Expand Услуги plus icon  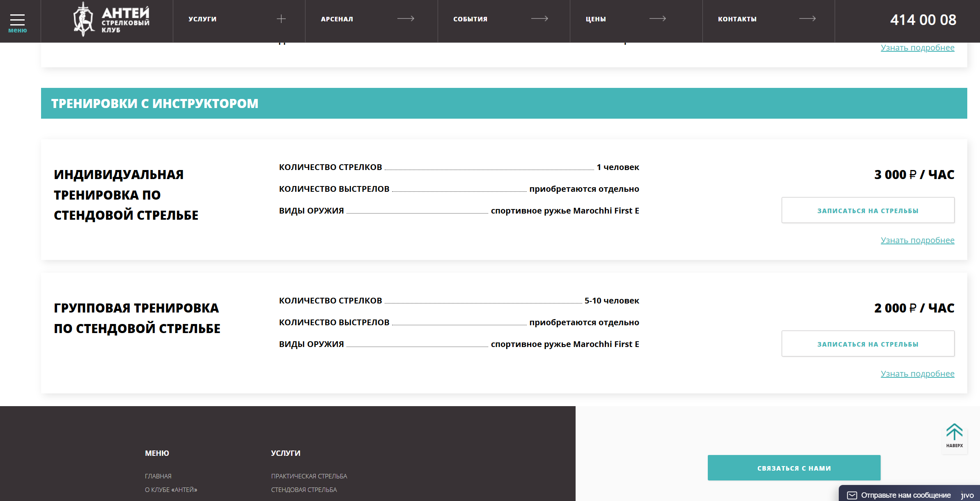281,19
